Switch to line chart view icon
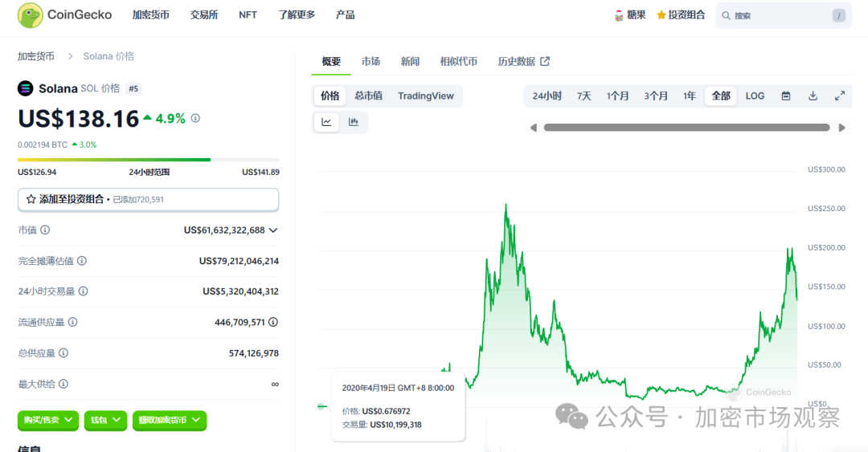868x452 pixels. [x=326, y=122]
